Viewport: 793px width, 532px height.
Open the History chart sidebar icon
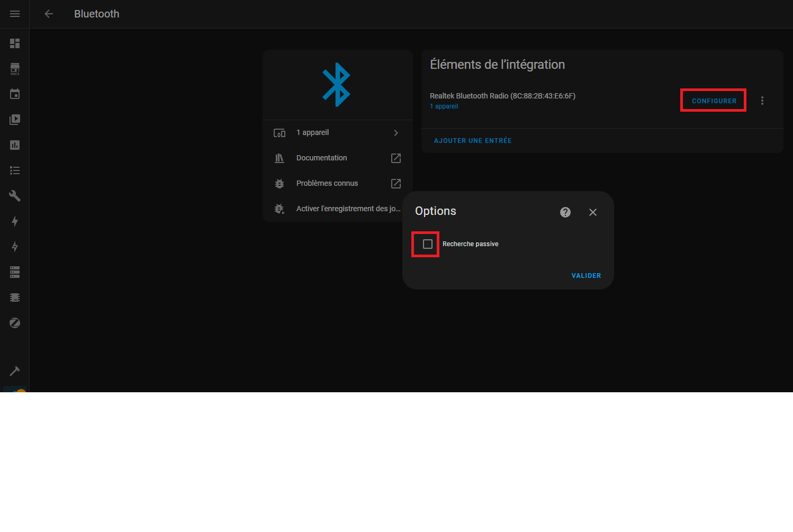[15, 145]
